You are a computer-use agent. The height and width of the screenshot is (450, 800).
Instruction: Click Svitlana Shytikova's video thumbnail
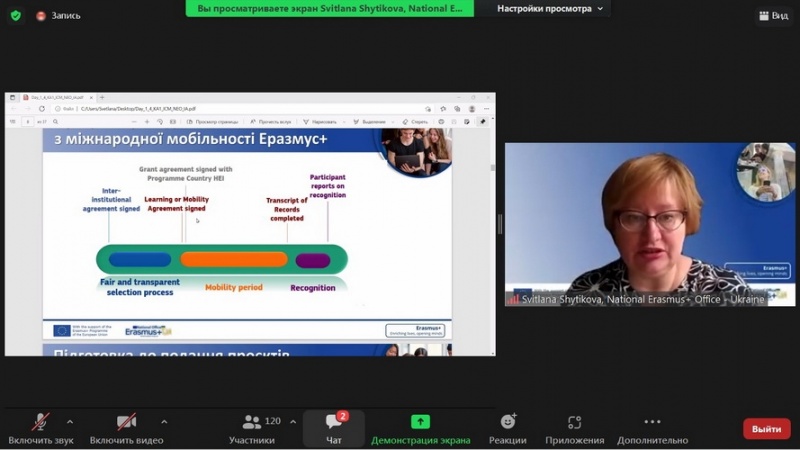650,224
